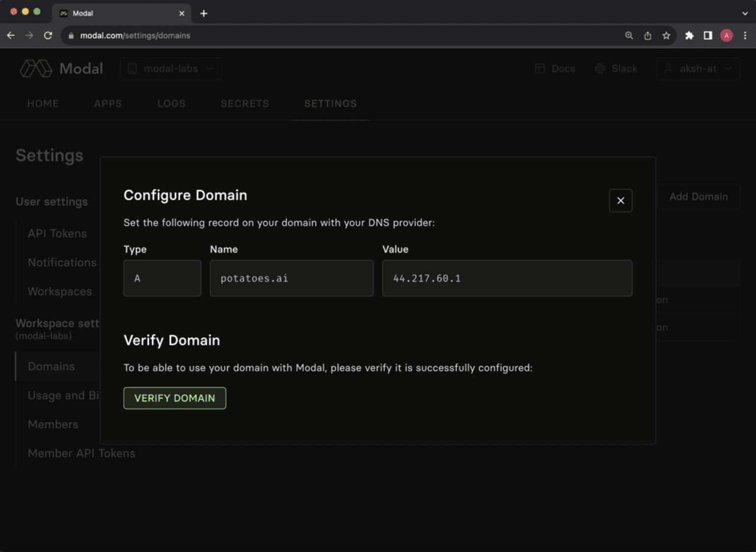The width and height of the screenshot is (756, 552).
Task: Open API Tokens settings
Action: pos(57,234)
